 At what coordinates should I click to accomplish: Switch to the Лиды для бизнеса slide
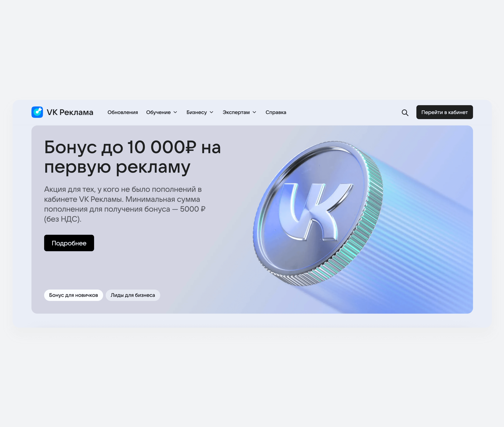[133, 295]
